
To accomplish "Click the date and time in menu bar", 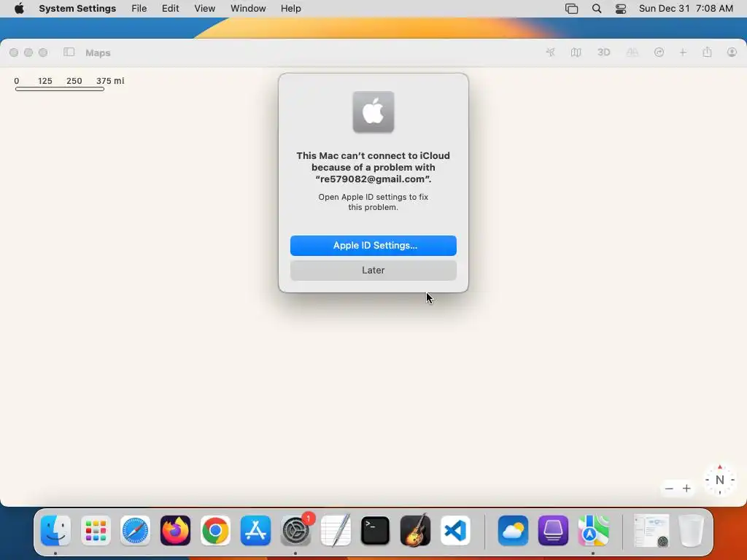I will tap(686, 9).
